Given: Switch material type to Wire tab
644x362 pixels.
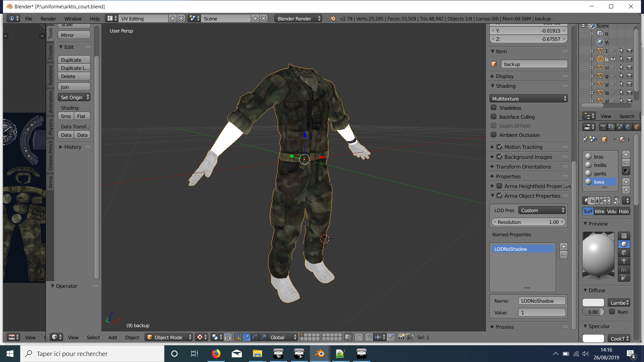Looking at the screenshot, I should tap(599, 212).
